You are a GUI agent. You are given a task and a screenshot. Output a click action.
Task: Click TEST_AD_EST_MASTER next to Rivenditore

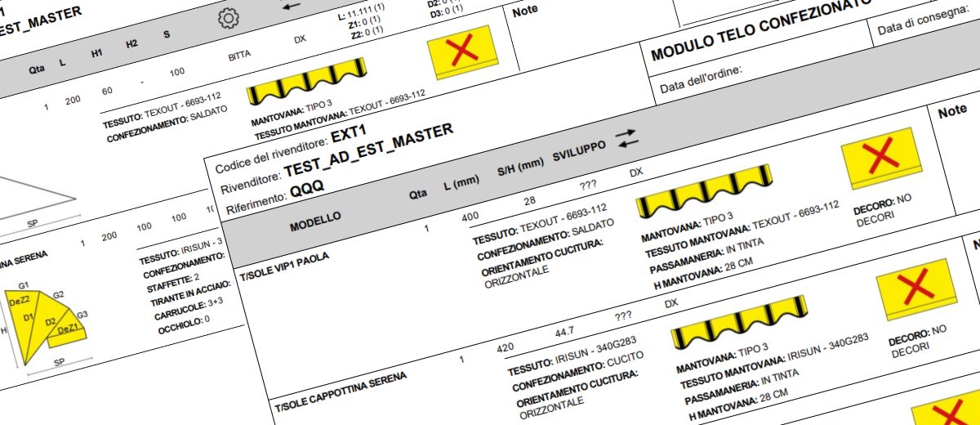coord(368,153)
